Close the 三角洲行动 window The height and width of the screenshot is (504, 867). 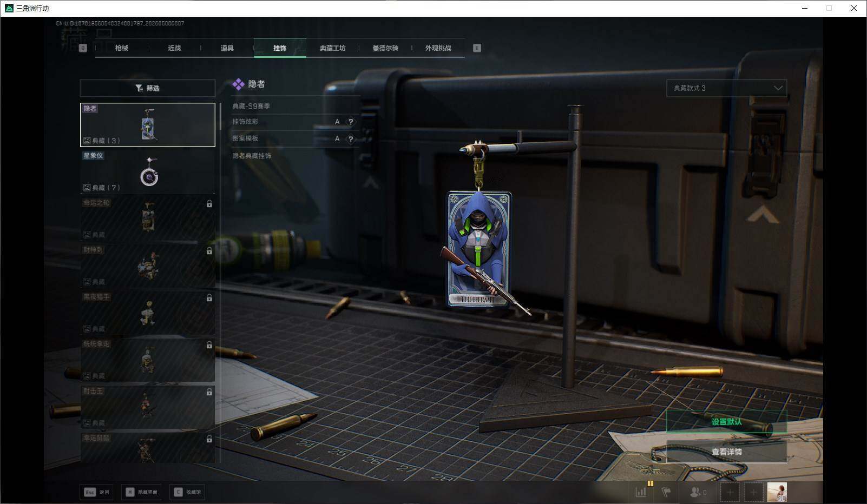click(x=854, y=8)
